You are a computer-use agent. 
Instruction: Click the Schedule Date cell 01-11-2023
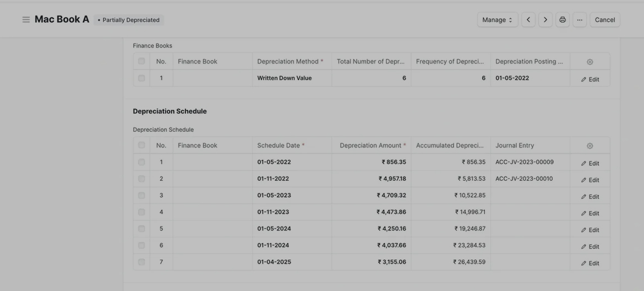pyautogui.click(x=273, y=212)
